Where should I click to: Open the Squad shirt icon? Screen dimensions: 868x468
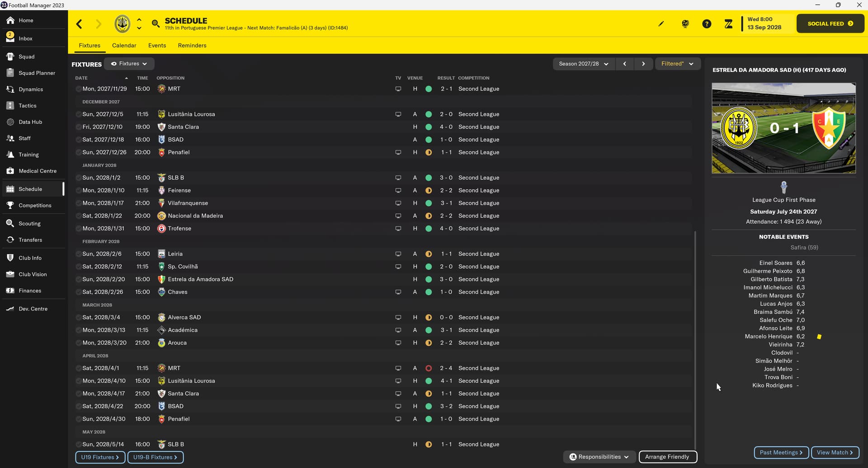[10, 57]
